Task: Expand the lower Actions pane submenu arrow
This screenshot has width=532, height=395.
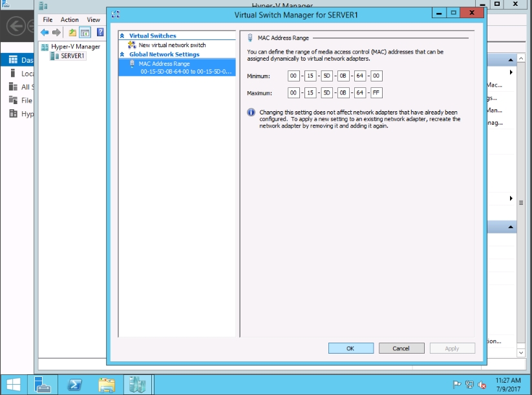Action: (x=511, y=198)
